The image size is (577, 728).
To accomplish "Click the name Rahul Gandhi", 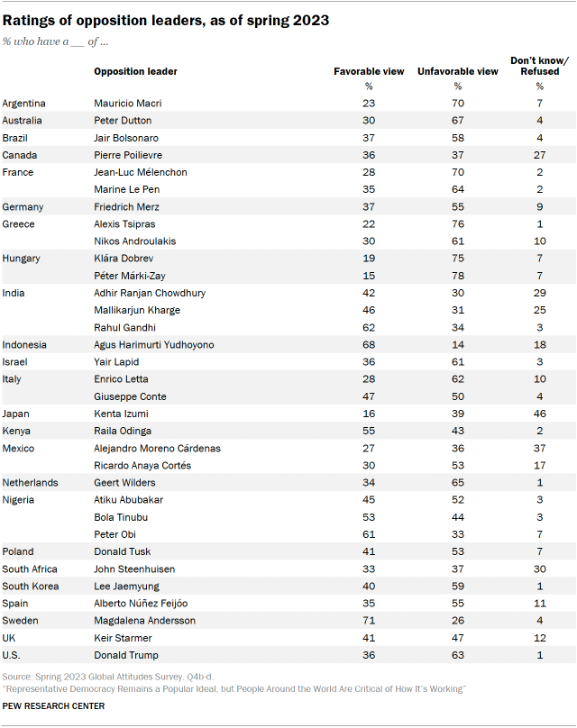I will pyautogui.click(x=124, y=327).
